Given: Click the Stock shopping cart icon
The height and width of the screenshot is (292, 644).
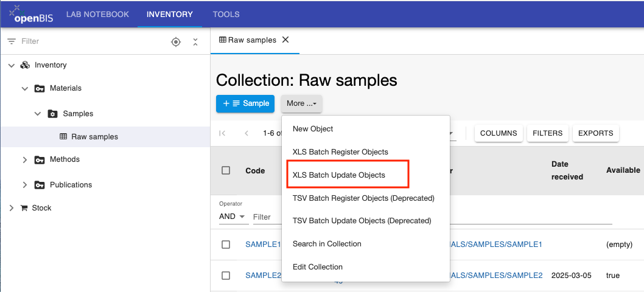Looking at the screenshot, I should [x=24, y=208].
